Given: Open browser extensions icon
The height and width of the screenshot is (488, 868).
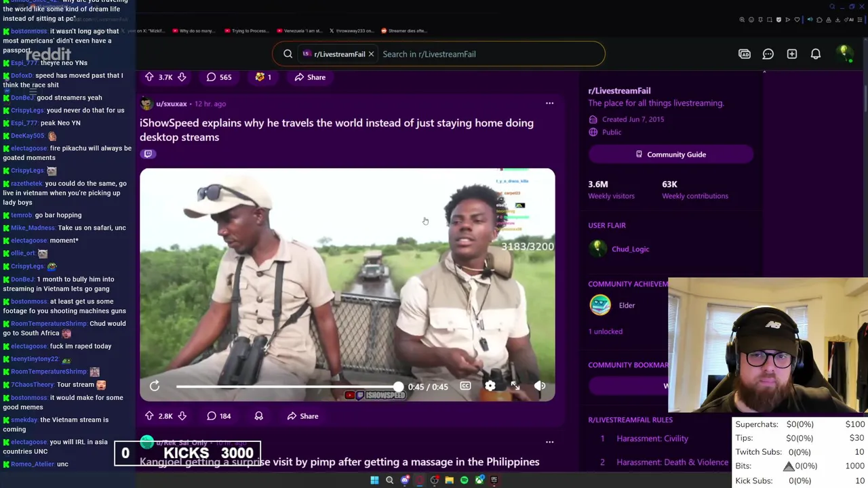Looking at the screenshot, I should coord(819,20).
